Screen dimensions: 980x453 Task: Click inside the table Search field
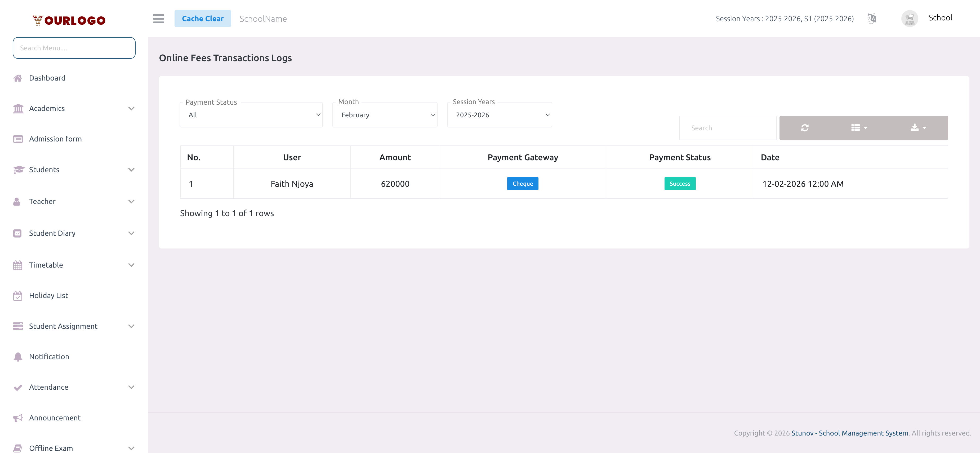[x=727, y=128]
